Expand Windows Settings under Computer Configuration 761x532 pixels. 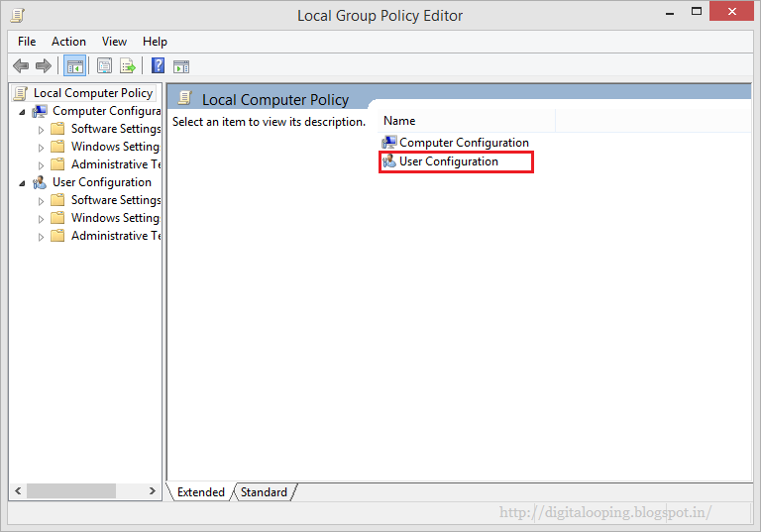[41, 148]
